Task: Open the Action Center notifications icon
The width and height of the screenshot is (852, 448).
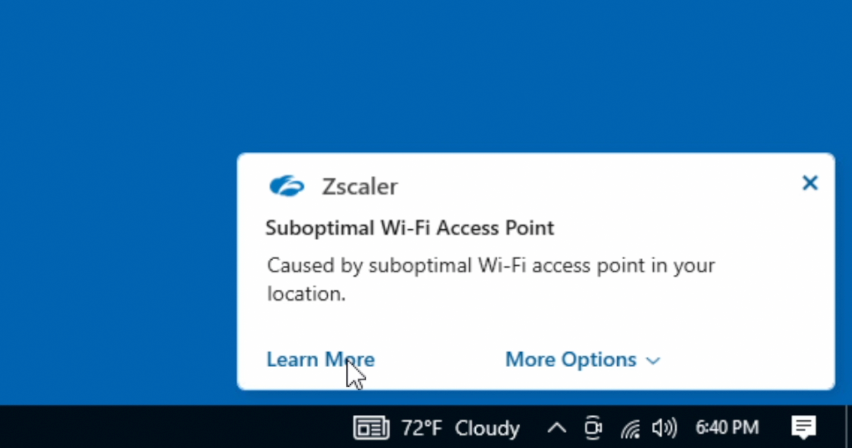Action: pyautogui.click(x=803, y=428)
